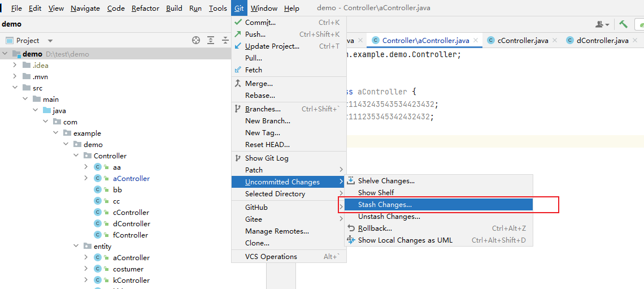Choose Update Project from the Git menu
This screenshot has width=644, height=289.
tap(272, 46)
